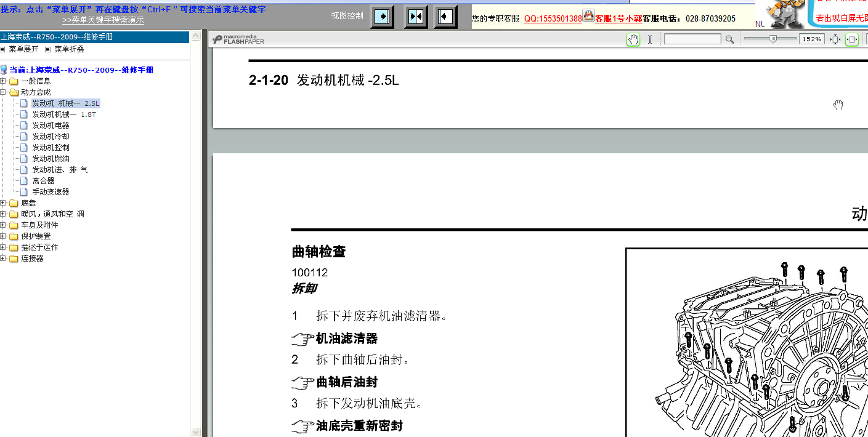Screen dimensions: 868x437
Task: Select the FlashPaper hand pan tool
Action: point(633,39)
